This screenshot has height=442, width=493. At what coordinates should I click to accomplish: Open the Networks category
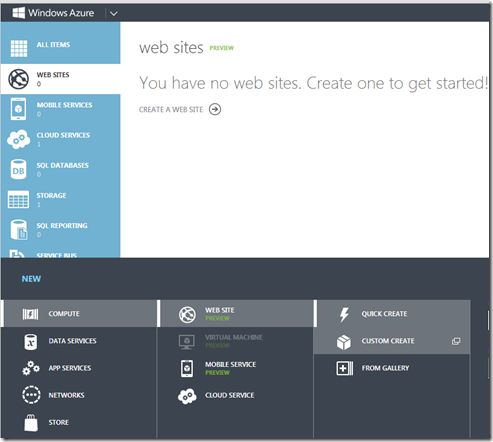(79, 395)
